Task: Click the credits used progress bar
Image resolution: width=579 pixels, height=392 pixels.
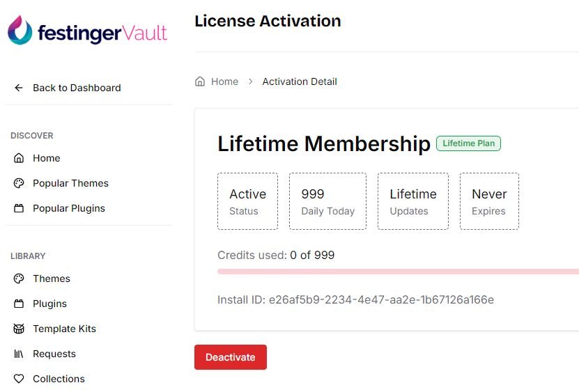Action: (397, 272)
